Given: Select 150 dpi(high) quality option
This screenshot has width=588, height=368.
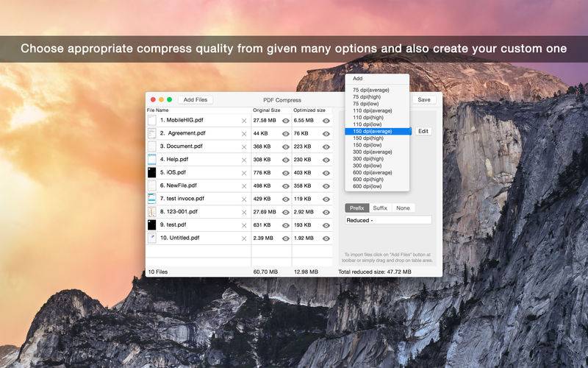Looking at the screenshot, I should [377, 138].
